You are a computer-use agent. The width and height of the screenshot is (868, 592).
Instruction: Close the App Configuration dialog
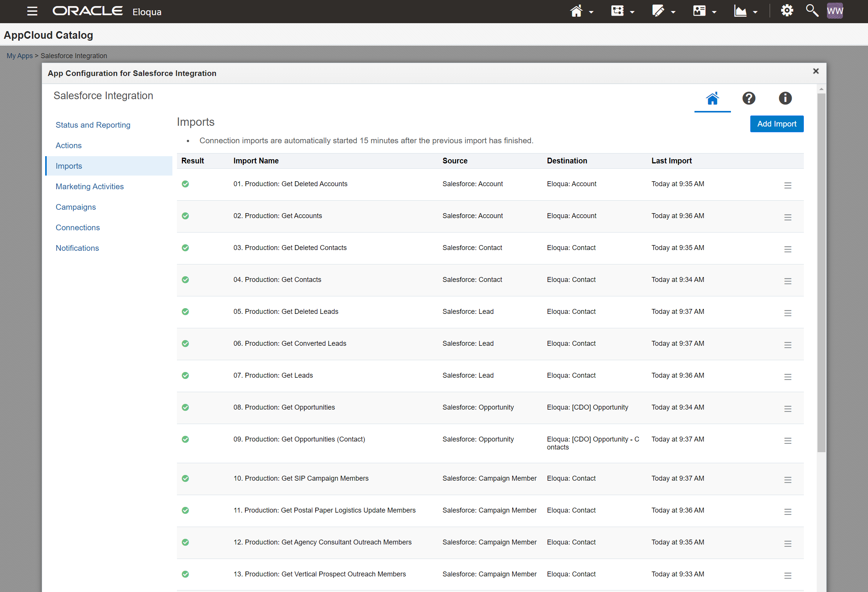pyautogui.click(x=816, y=71)
